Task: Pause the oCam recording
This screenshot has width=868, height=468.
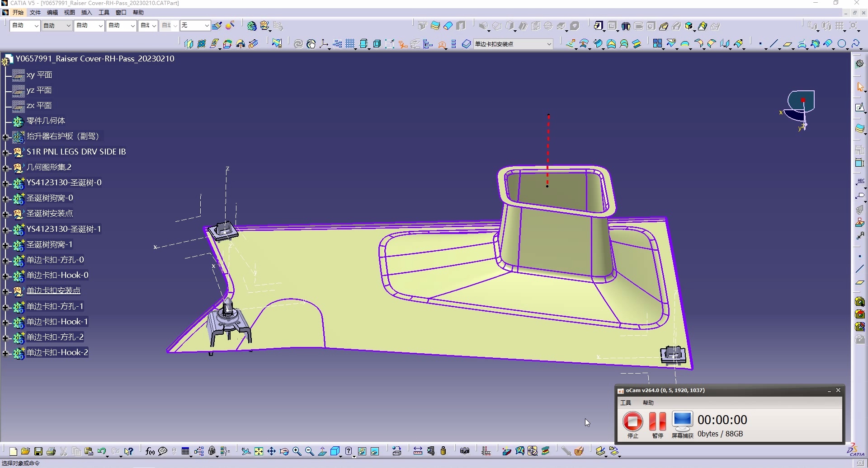Action: 657,422
